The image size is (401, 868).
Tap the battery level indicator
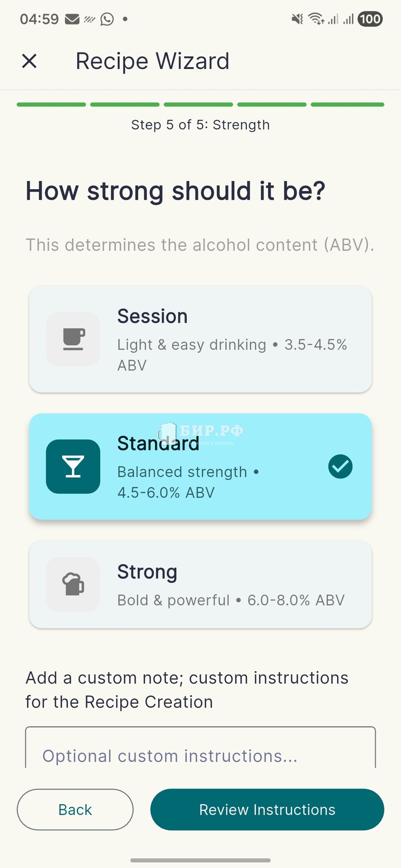coord(370,19)
